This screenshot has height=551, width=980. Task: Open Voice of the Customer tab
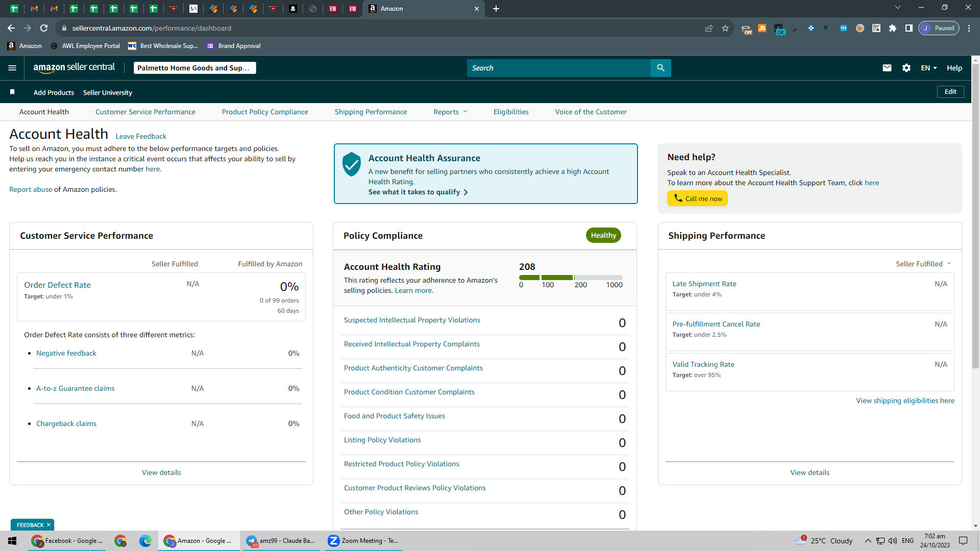[x=591, y=112]
